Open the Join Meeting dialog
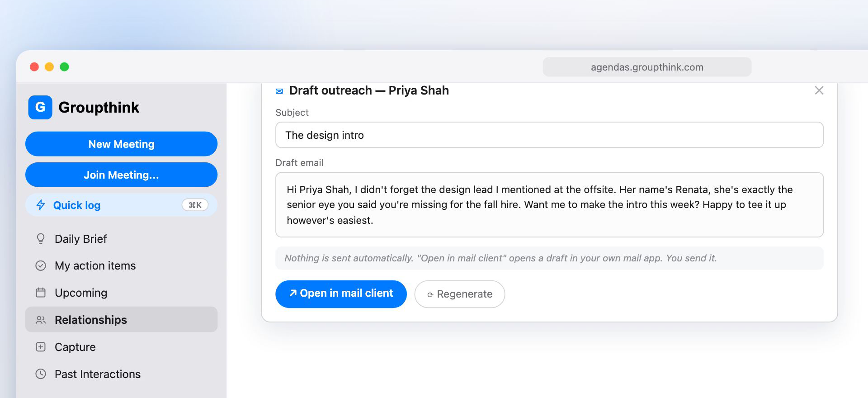 [x=121, y=175]
